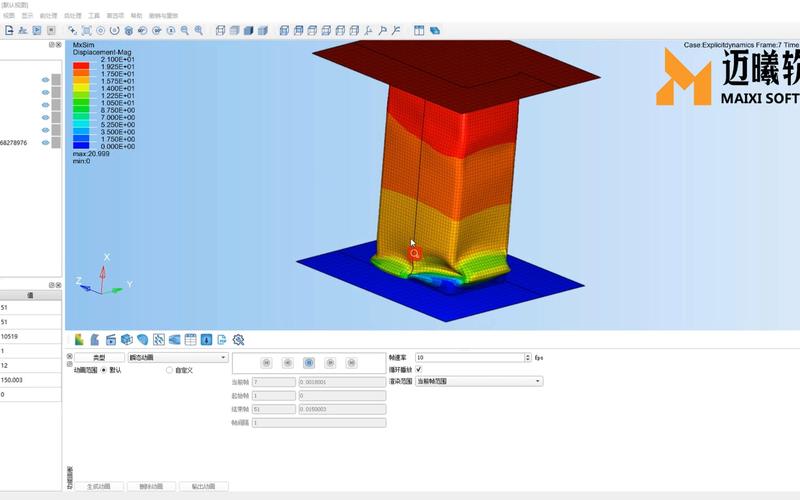This screenshot has width=800, height=500.
Task: Click gray color swatch in 68278976 row
Action: coord(56,143)
